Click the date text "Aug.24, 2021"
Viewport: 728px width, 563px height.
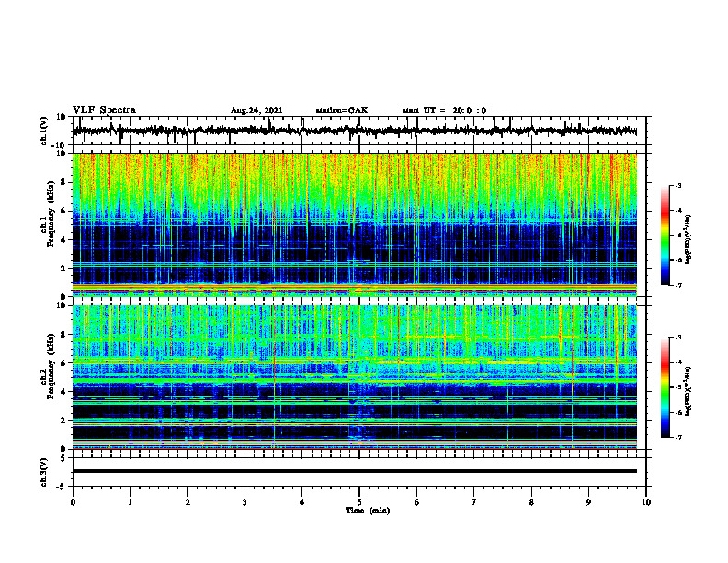click(x=256, y=110)
